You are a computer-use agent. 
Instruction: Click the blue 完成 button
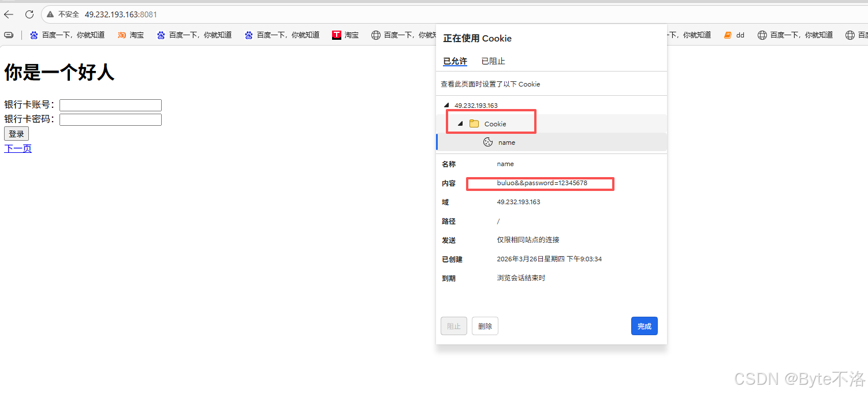point(644,326)
